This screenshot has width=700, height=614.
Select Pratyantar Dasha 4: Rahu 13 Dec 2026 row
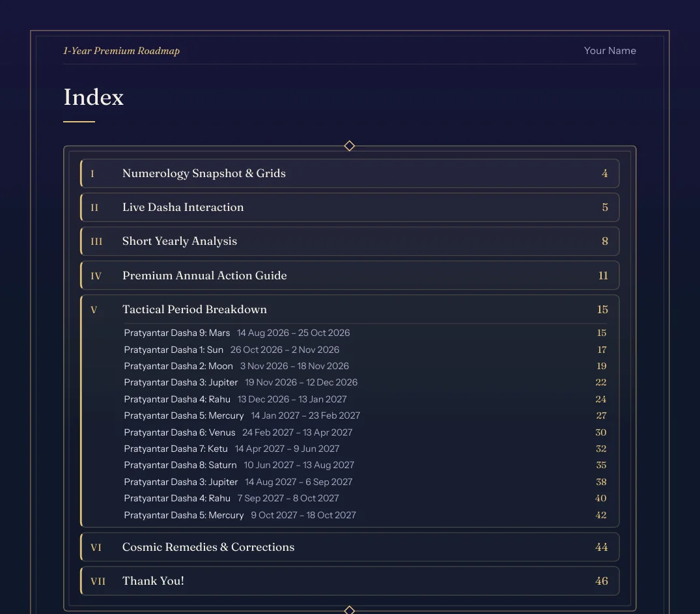click(x=365, y=399)
